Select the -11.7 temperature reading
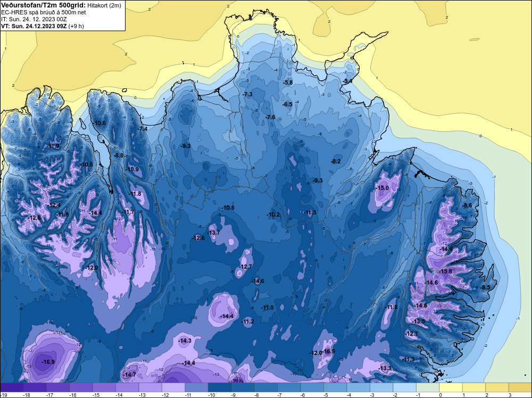Viewport: 532px width, 398px height. [x=128, y=212]
